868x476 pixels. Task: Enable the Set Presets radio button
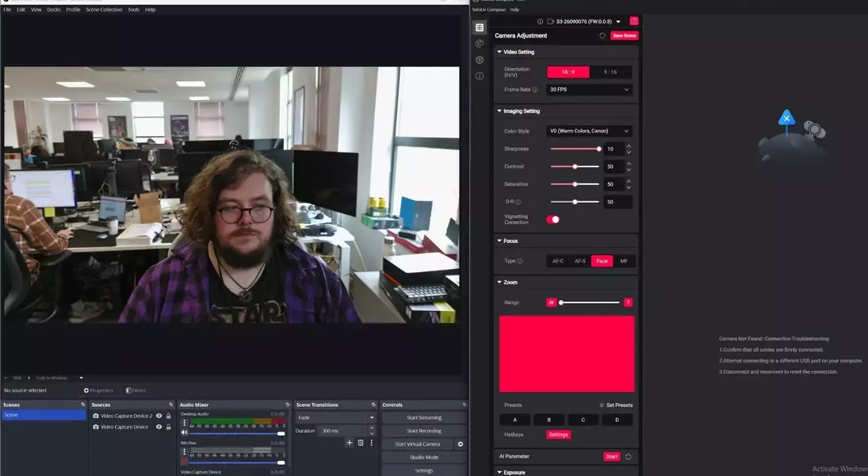coord(602,405)
